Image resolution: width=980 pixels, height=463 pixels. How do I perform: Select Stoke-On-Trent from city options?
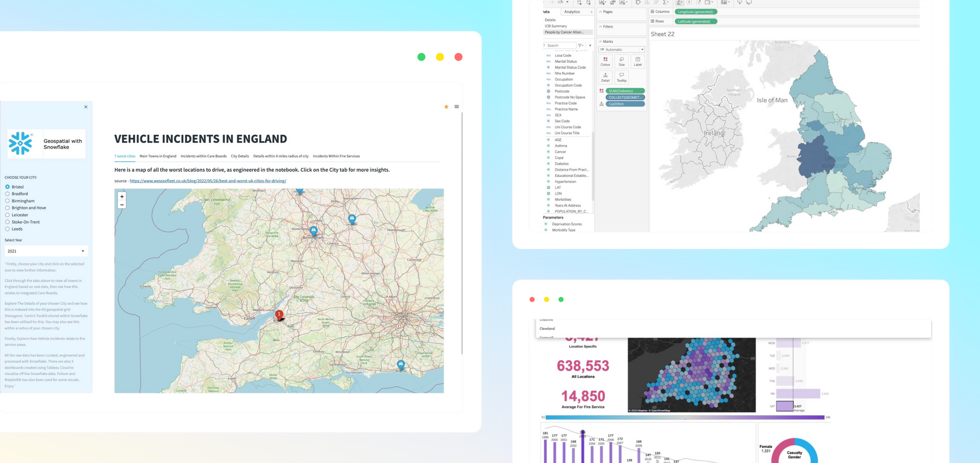[7, 222]
